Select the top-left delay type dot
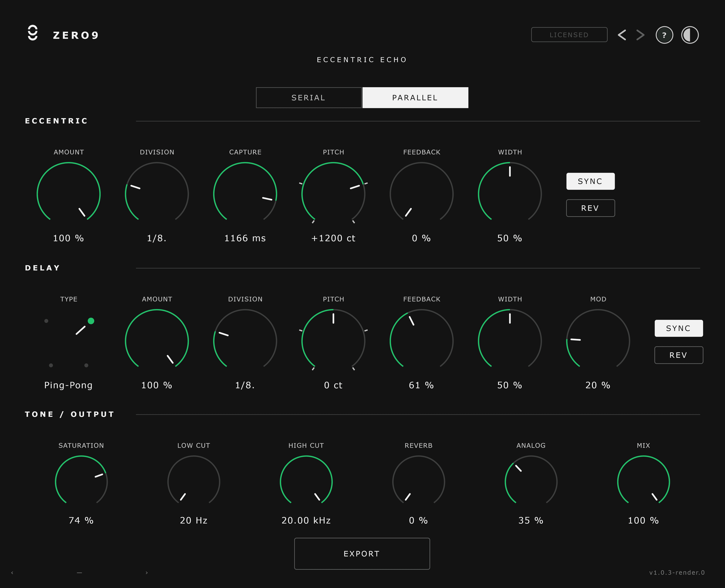 click(x=46, y=321)
